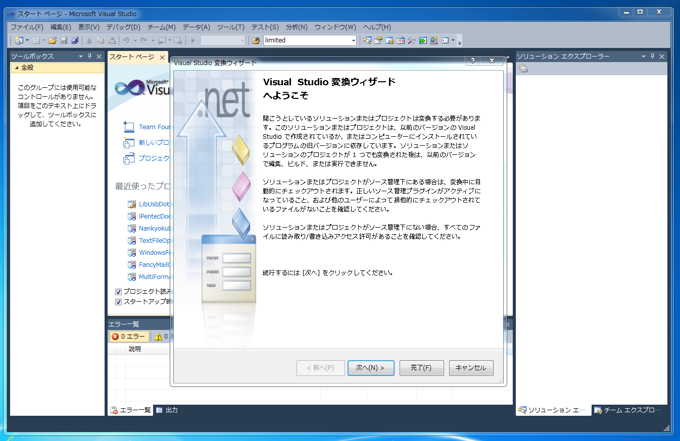
Task: Click the Navigate Backward toolbar icon
Action: [x=161, y=40]
